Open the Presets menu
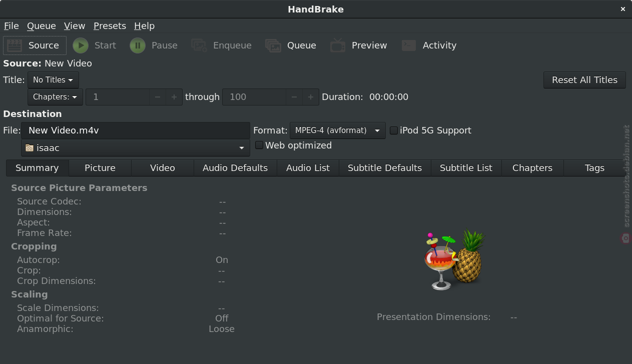 (x=110, y=26)
